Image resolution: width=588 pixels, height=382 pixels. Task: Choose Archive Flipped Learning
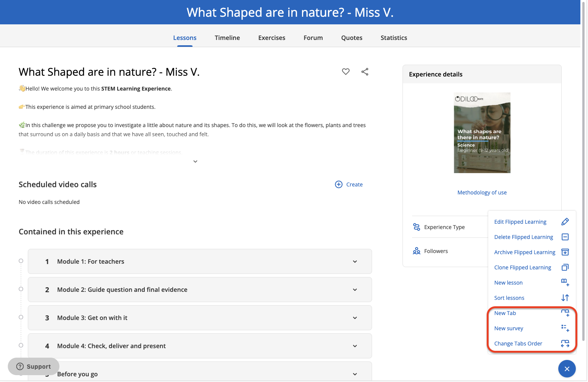tap(525, 252)
